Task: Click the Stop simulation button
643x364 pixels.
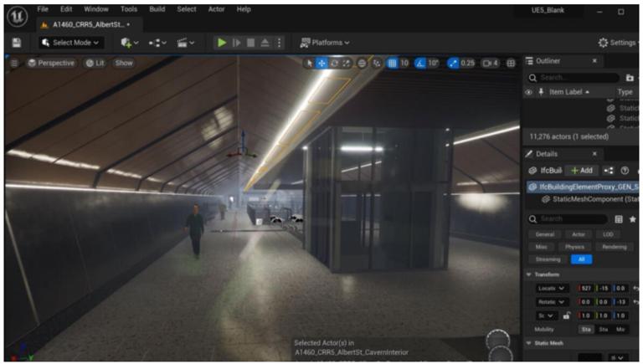Action: point(251,43)
